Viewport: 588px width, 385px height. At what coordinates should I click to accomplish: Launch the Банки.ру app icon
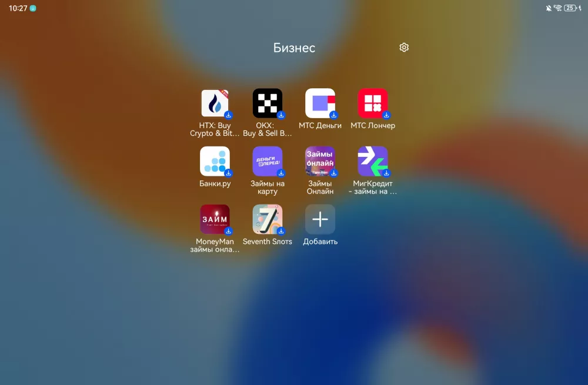coord(215,161)
